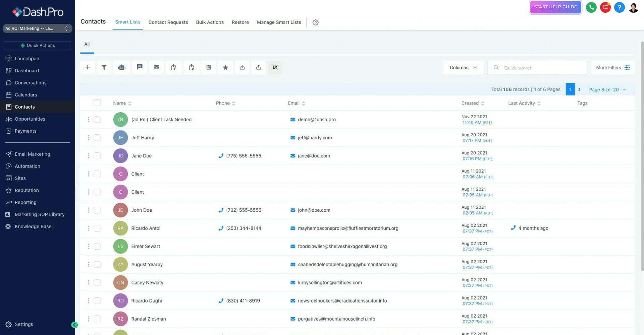Check the checkbox next to Jane Doe
Viewport: 644px width, 335px height.
click(x=97, y=155)
